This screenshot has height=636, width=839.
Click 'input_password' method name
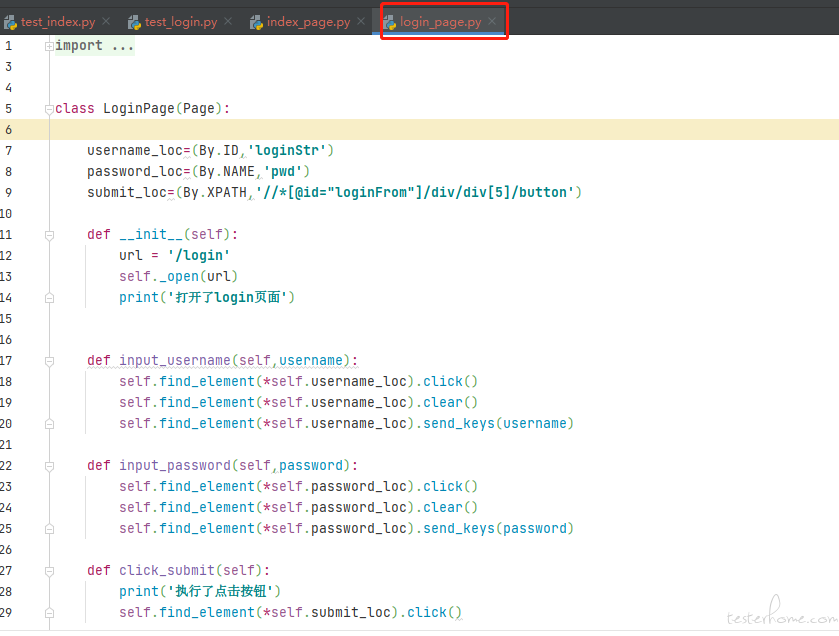174,465
